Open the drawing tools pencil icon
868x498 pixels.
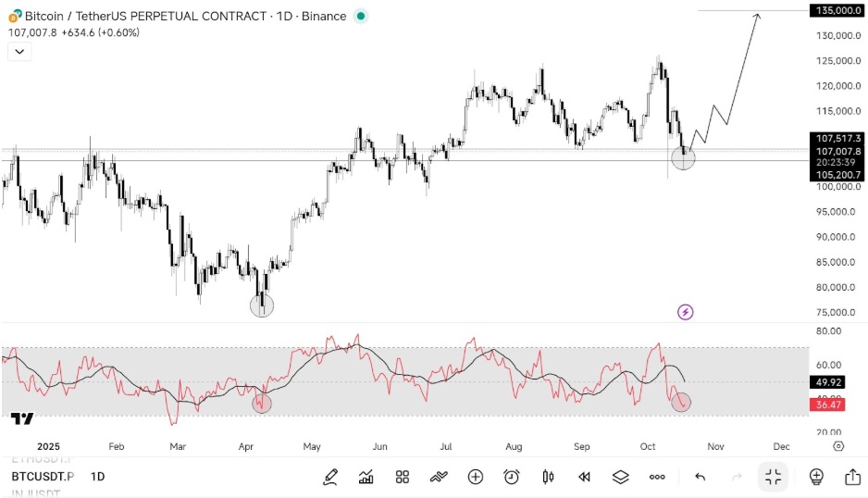click(330, 477)
